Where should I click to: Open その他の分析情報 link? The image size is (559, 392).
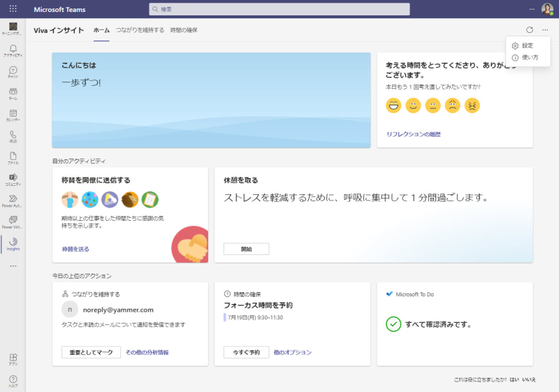[147, 352]
